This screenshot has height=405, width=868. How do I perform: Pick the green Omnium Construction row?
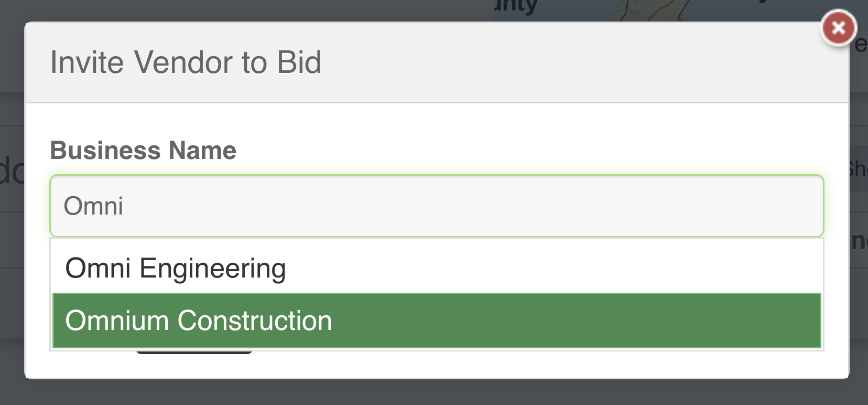tap(436, 321)
